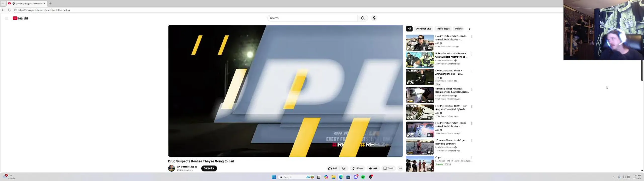Open the tab search dropdown arrow
Screen dimensions: 644x181
(x=3, y=3)
